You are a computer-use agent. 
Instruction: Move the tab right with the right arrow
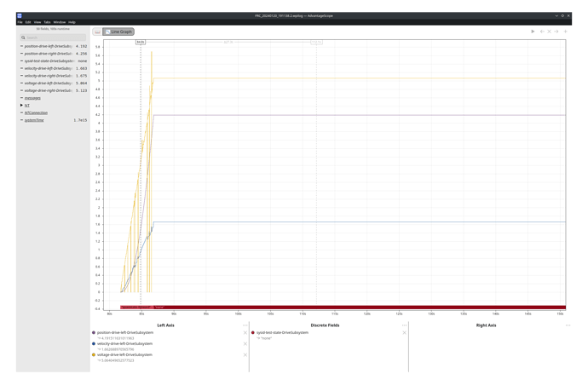click(x=556, y=32)
